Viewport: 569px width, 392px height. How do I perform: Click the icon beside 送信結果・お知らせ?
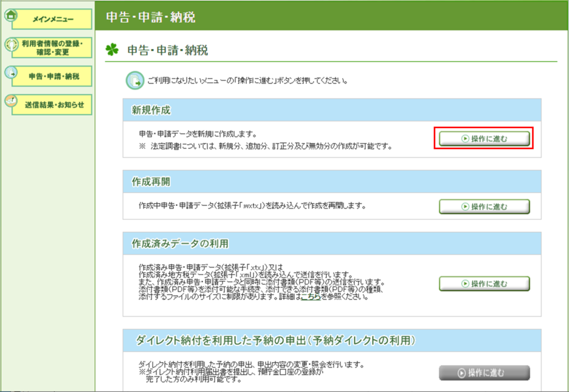pos(10,101)
